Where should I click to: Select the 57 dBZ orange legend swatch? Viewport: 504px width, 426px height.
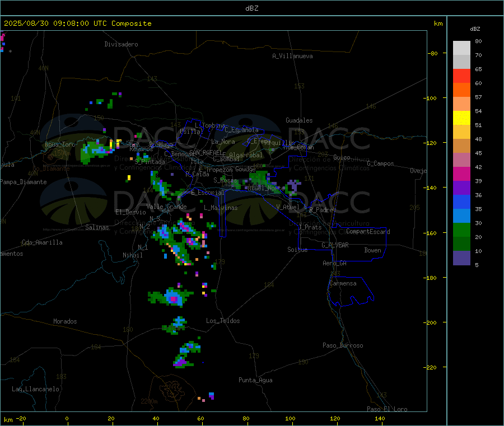click(461, 104)
